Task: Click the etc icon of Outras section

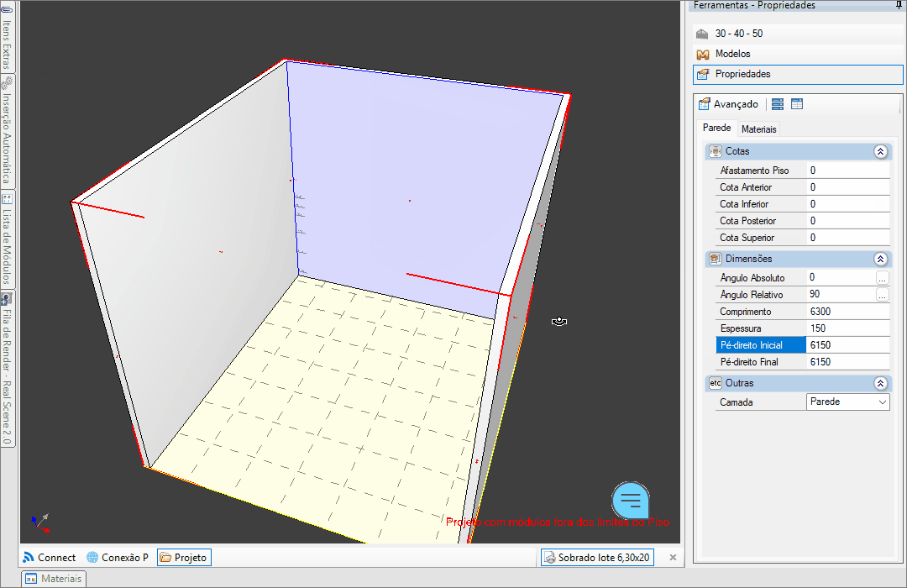Action: pyautogui.click(x=716, y=383)
